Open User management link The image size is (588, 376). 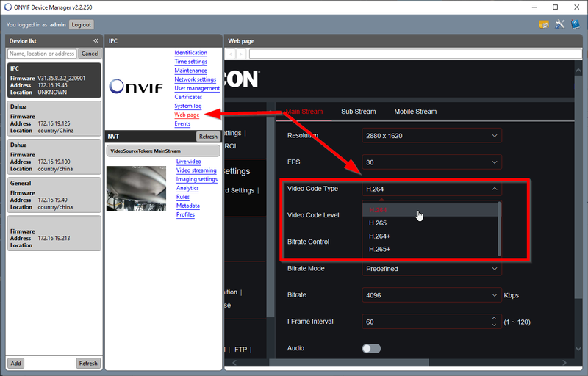coord(197,88)
